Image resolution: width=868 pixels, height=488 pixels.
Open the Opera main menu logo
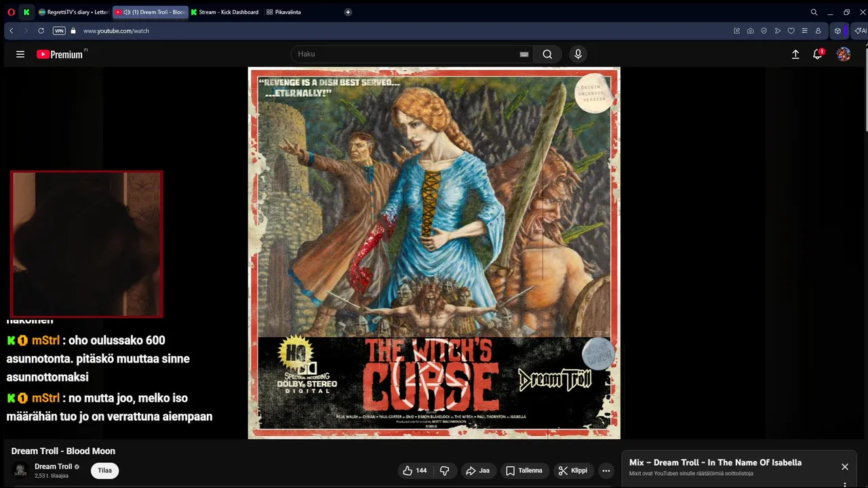click(11, 12)
